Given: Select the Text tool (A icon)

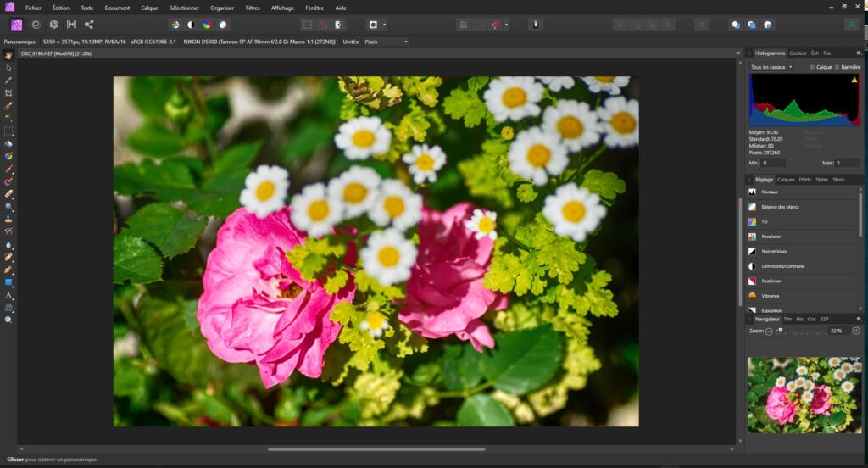Looking at the screenshot, I should 8,295.
